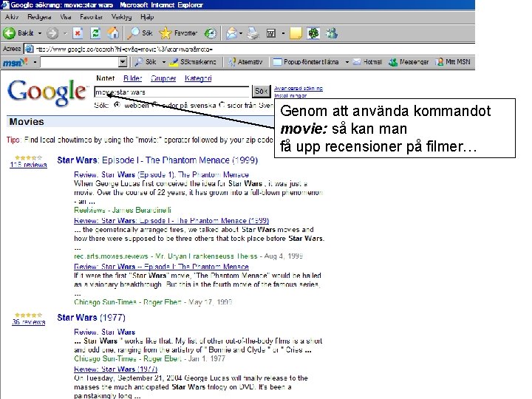Click the page icon in the address bar

(x=30, y=49)
